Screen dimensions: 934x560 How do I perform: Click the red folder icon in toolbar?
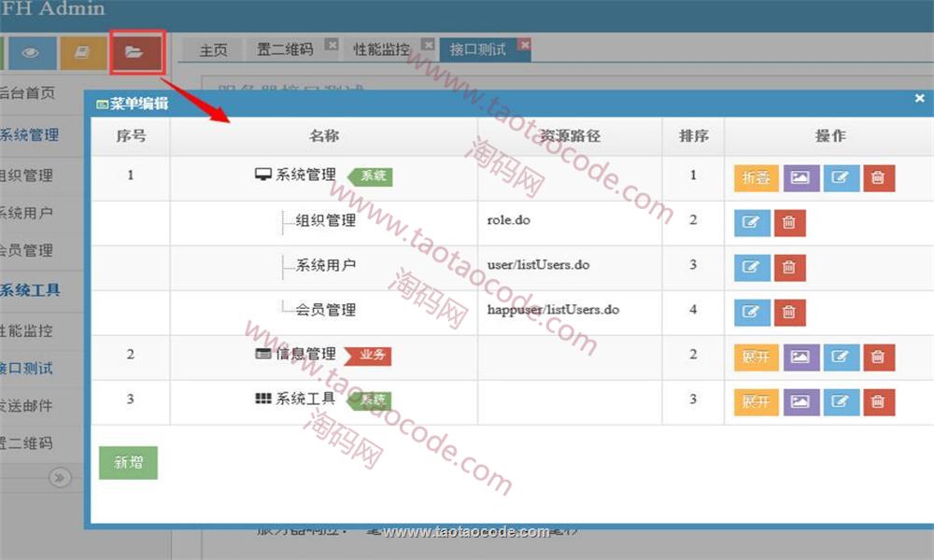pos(135,53)
